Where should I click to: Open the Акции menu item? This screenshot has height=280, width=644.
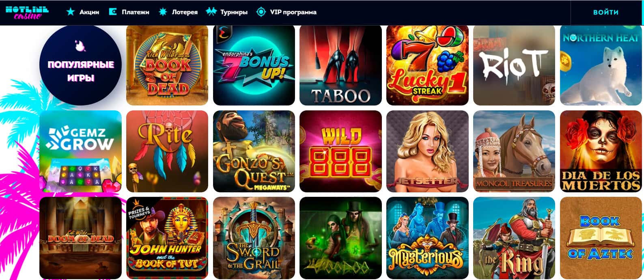pyautogui.click(x=89, y=12)
